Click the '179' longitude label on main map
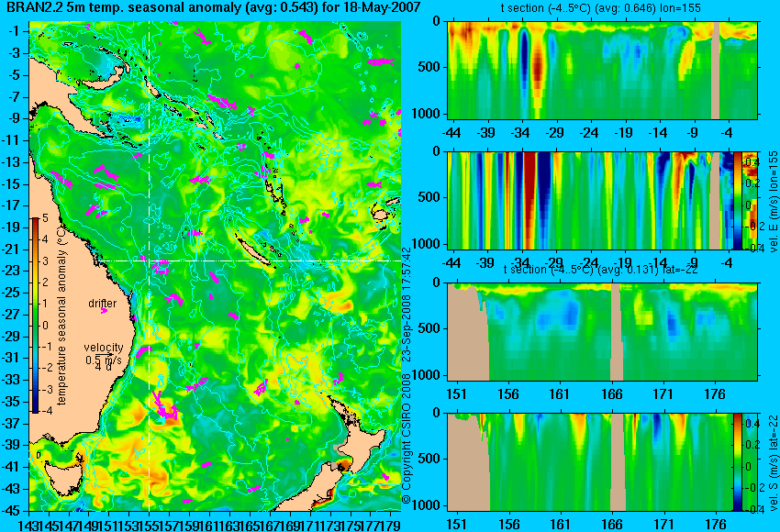Screen dimensions: 780x532 pyautogui.click(x=391, y=524)
